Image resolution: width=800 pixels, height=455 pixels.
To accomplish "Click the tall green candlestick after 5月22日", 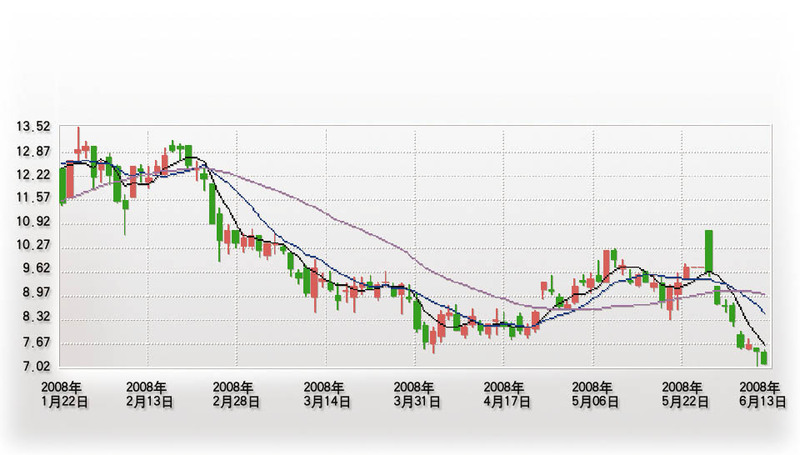I will (708, 250).
